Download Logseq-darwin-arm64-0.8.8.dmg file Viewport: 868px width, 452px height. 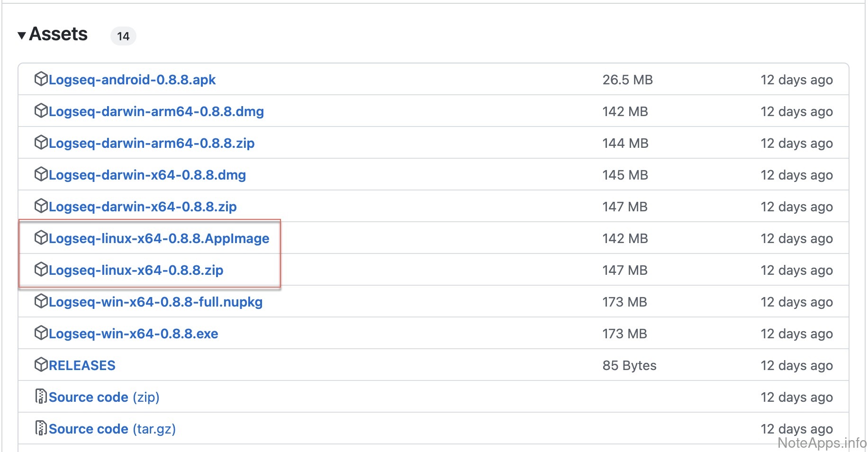156,111
